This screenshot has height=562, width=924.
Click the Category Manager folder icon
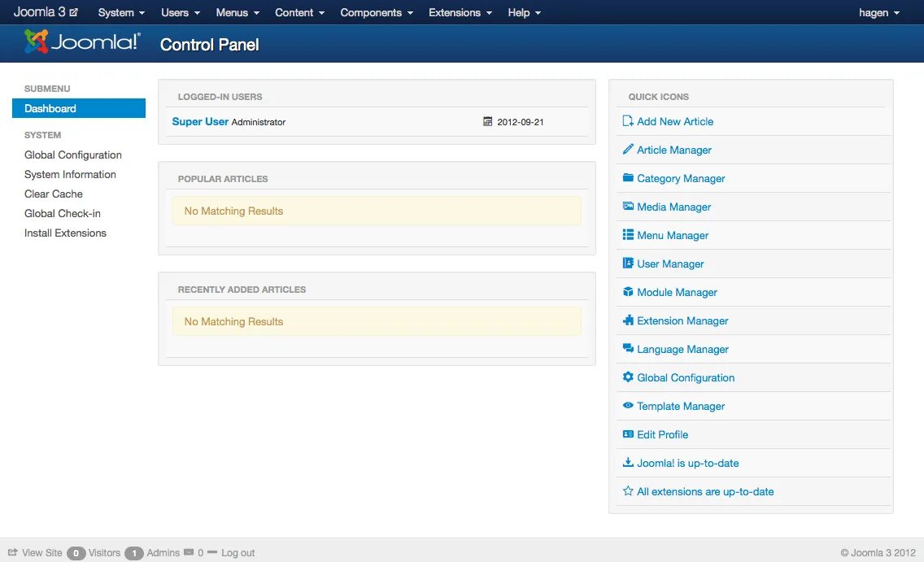(x=628, y=177)
